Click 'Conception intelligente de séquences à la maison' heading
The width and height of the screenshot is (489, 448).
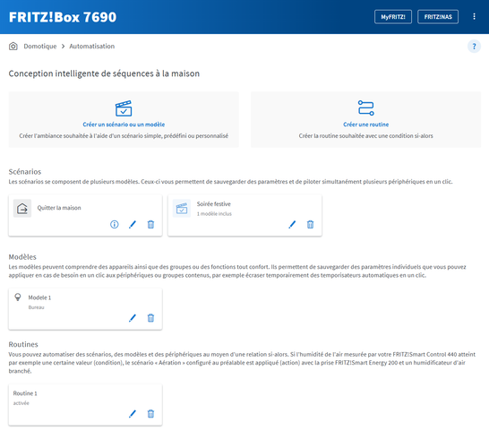click(x=104, y=73)
